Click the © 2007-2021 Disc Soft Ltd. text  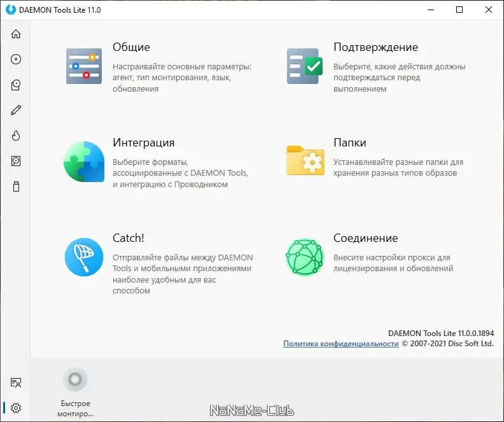(448, 344)
